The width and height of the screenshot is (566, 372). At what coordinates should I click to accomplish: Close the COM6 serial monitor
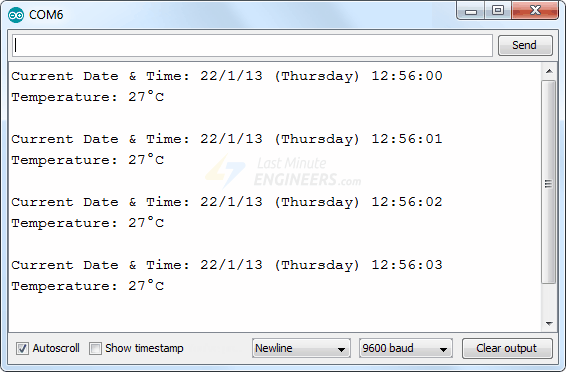coord(535,11)
